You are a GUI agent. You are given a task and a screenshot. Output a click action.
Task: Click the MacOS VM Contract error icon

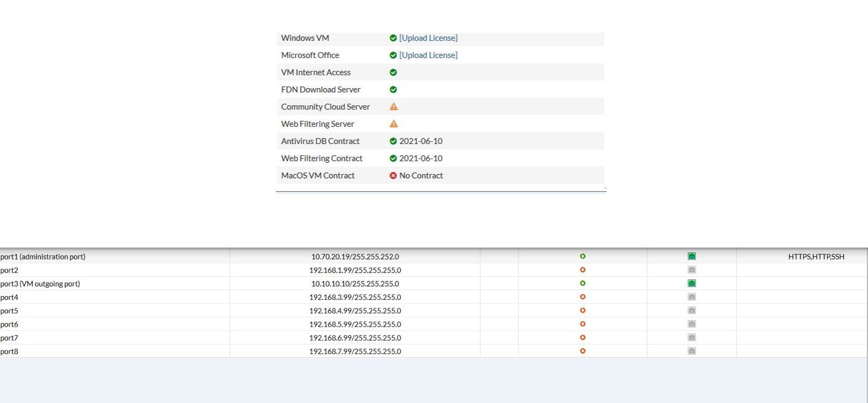393,176
